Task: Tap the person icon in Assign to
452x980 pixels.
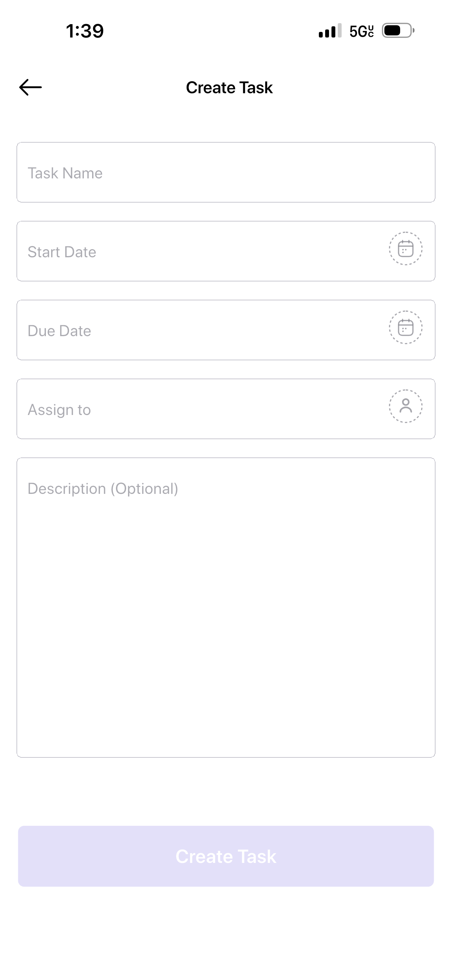Action: tap(405, 406)
